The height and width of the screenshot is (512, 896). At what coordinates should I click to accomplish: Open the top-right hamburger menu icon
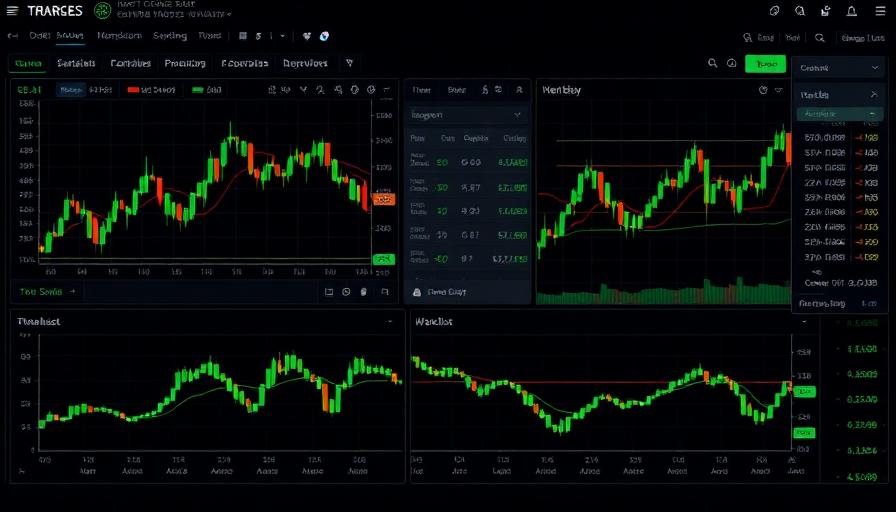[879, 11]
